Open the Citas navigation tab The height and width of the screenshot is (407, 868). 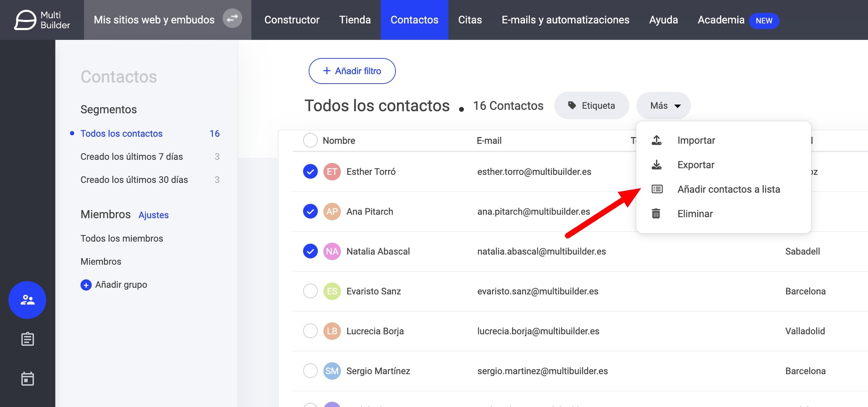[x=470, y=20]
